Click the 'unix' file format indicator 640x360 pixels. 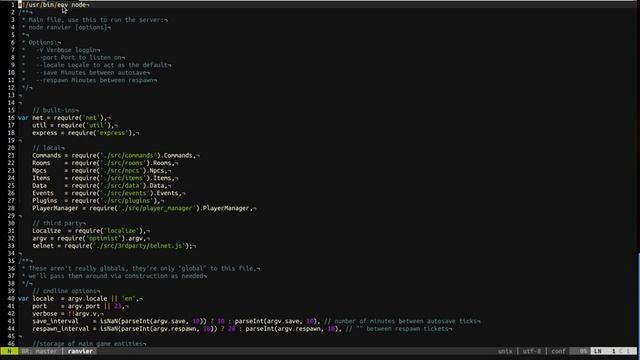pyautogui.click(x=505, y=351)
